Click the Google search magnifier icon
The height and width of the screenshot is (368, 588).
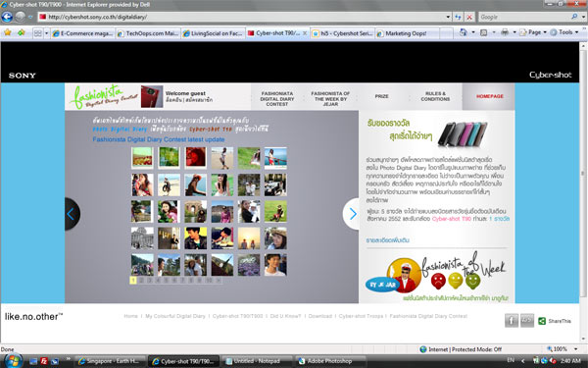(x=574, y=17)
